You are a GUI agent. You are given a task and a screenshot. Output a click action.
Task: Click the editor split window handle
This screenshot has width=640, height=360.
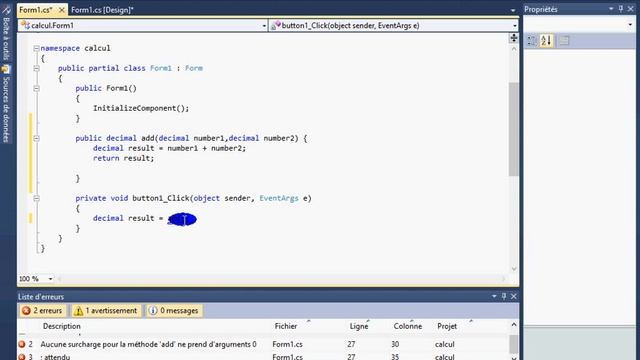(x=513, y=38)
